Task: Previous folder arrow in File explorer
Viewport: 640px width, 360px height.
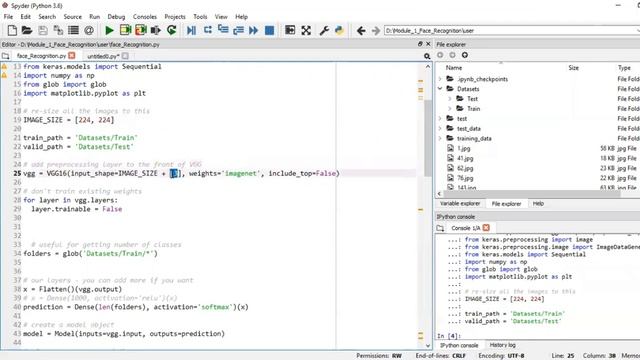Action: tap(440, 55)
